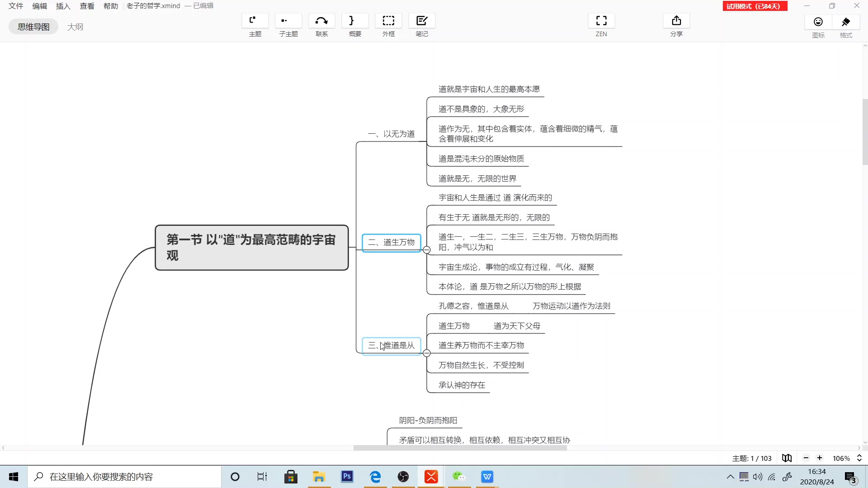Select topic 道就是宇宙和人生的最高本愿

[x=489, y=89]
